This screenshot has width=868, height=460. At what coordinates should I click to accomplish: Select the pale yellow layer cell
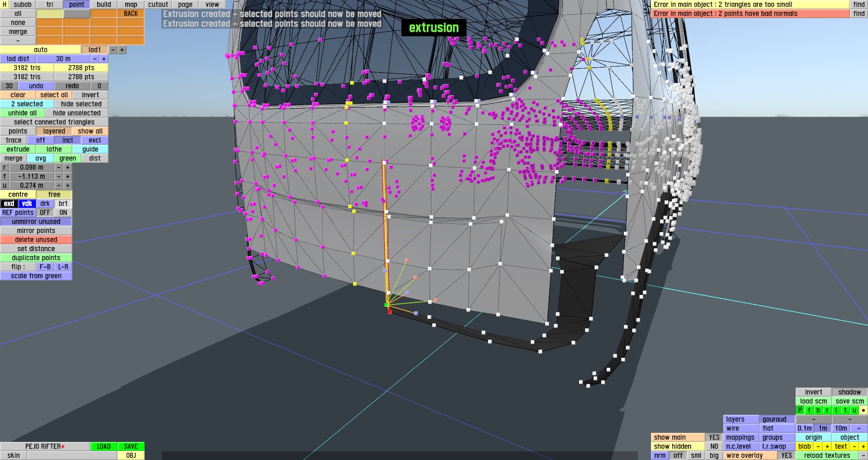pyautogui.click(x=50, y=14)
